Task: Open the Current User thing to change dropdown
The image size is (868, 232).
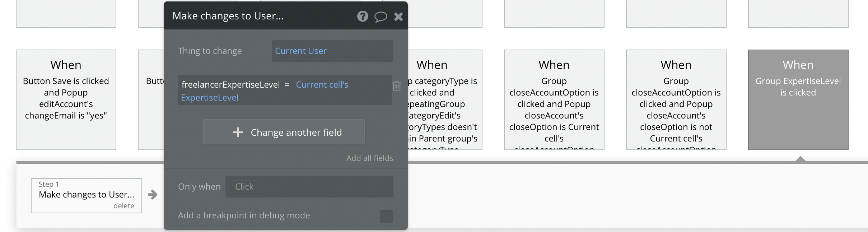Action: pyautogui.click(x=332, y=51)
